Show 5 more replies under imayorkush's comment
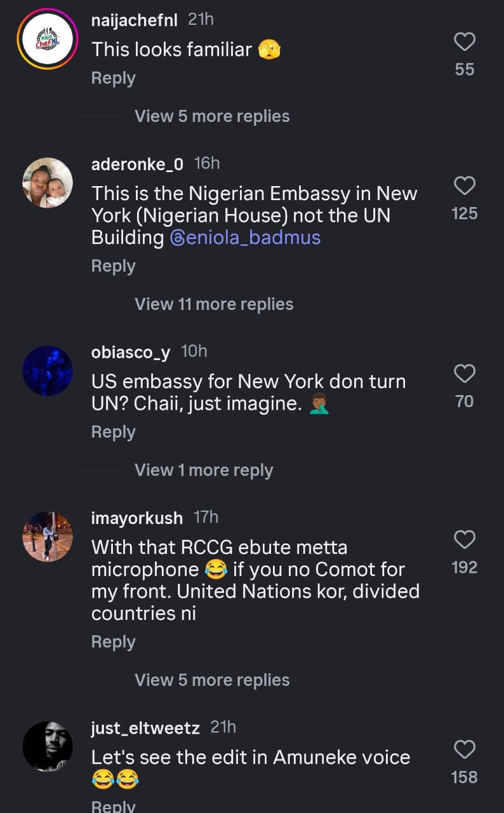Screen dimensions: 504x813 212,680
